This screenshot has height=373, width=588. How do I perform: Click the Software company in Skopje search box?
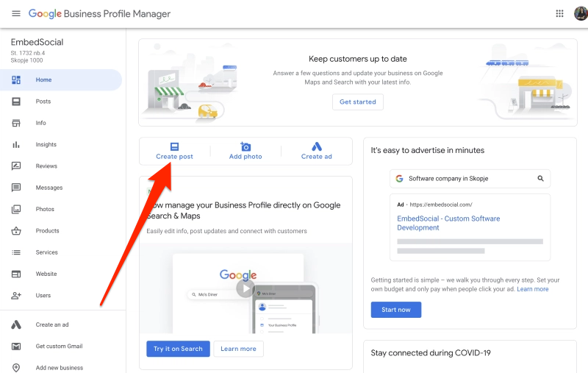470,179
